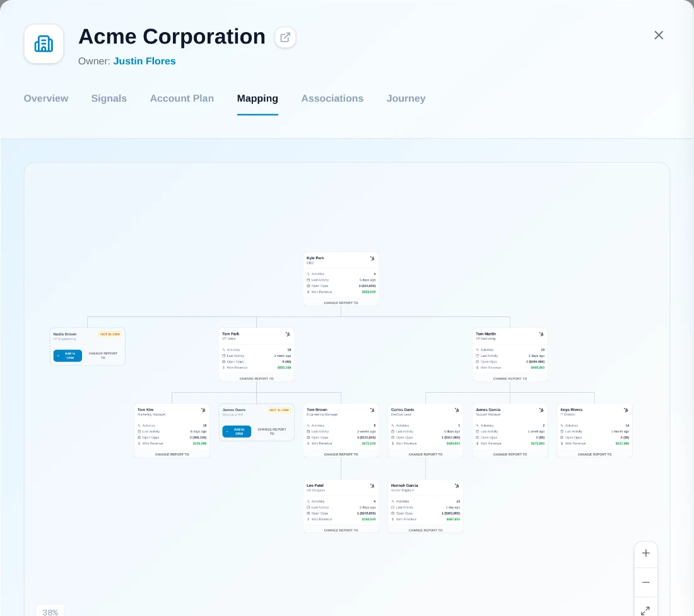Change report to for Nadia Brown
Viewport: 694px width, 616px height.
[x=103, y=356]
